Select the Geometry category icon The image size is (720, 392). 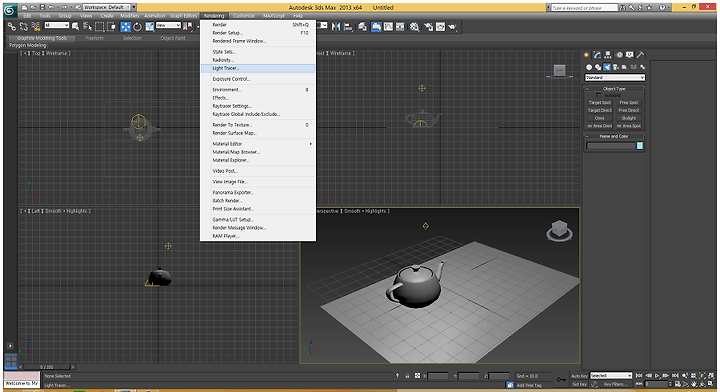pyautogui.click(x=589, y=67)
